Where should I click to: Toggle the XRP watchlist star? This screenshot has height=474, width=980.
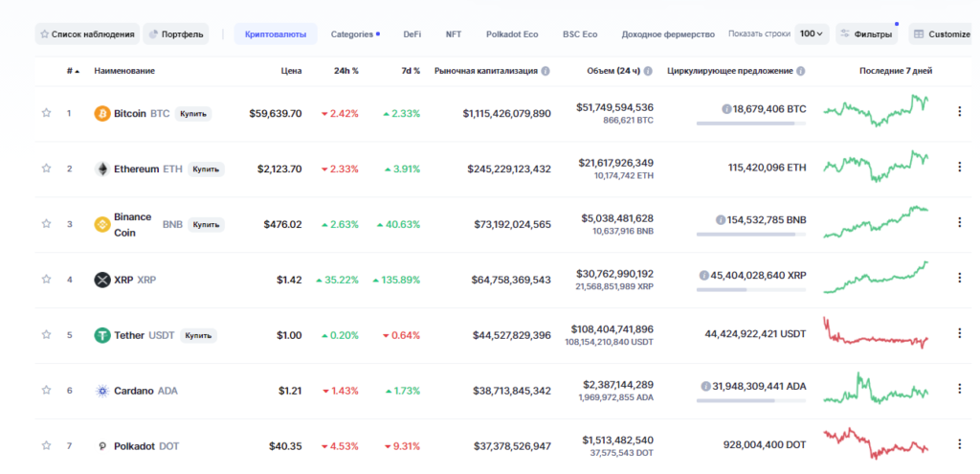pyautogui.click(x=46, y=280)
